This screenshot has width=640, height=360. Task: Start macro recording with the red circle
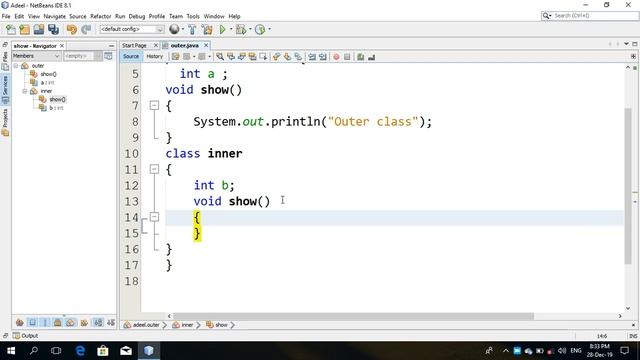point(336,57)
